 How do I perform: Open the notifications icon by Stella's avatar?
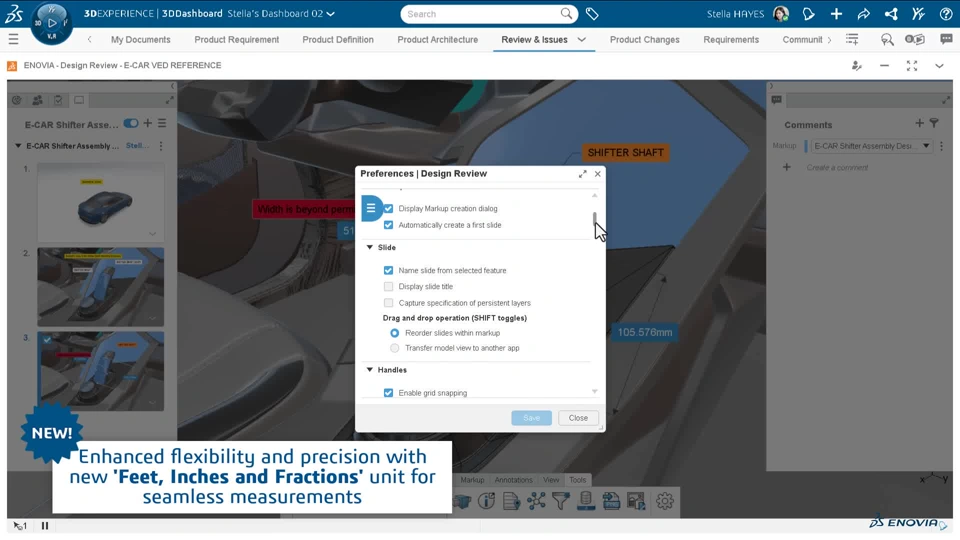tap(808, 13)
